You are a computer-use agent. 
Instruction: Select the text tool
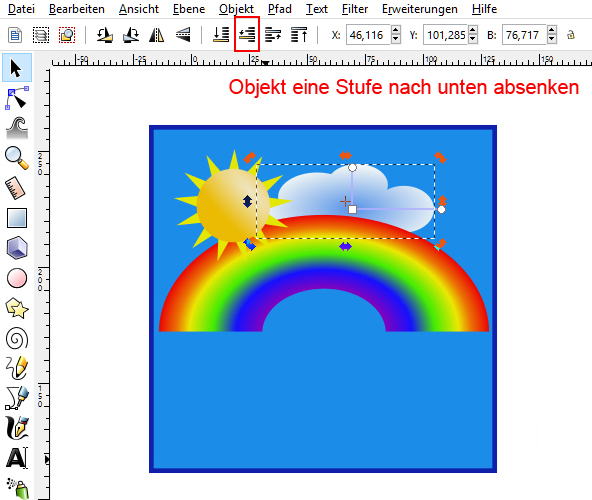(17, 458)
